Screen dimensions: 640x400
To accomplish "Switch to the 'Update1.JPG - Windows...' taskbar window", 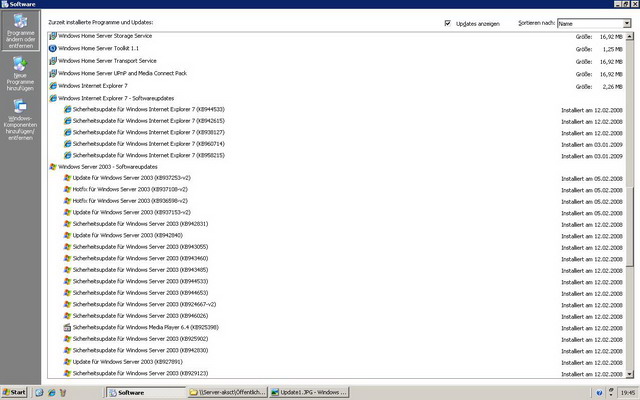I will click(309, 392).
